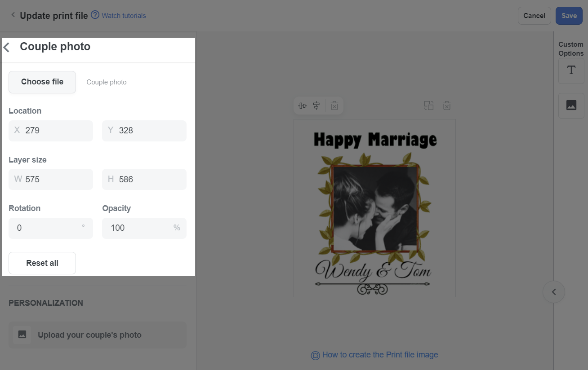Click image icon in personalization row
Screen dimensions: 588x370
point(22,335)
